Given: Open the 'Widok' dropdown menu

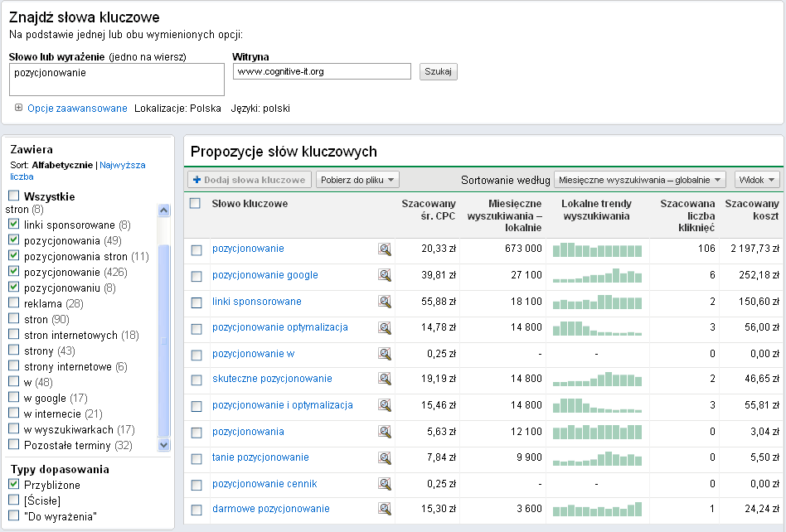Looking at the screenshot, I should tap(757, 180).
